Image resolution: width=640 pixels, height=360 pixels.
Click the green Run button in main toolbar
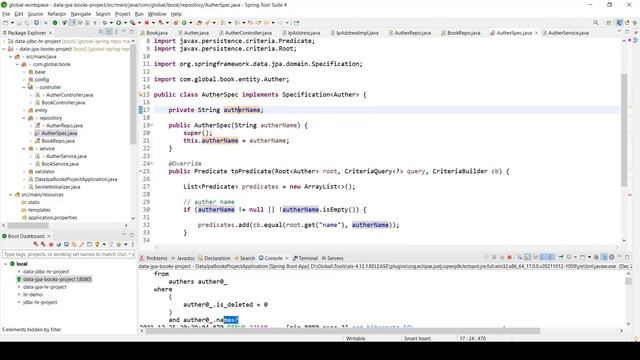tap(119, 23)
